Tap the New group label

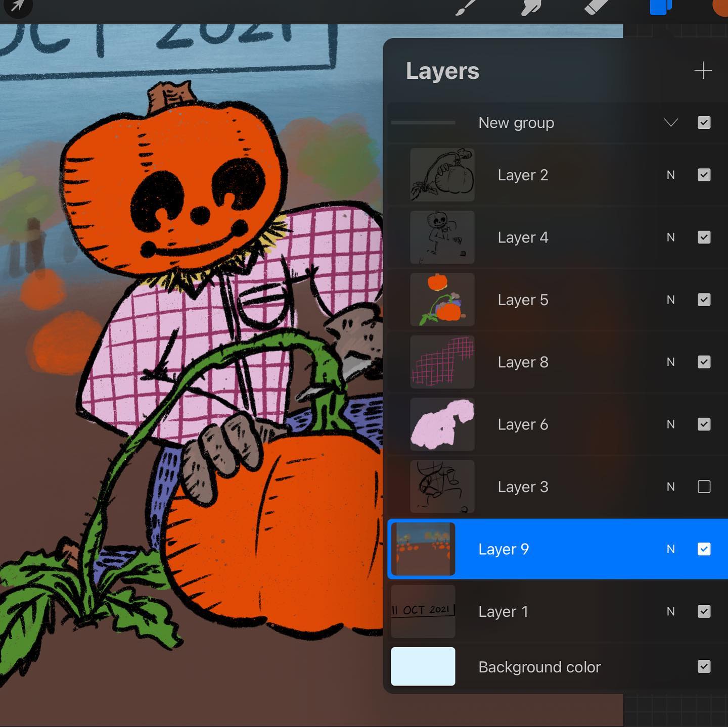coord(516,123)
